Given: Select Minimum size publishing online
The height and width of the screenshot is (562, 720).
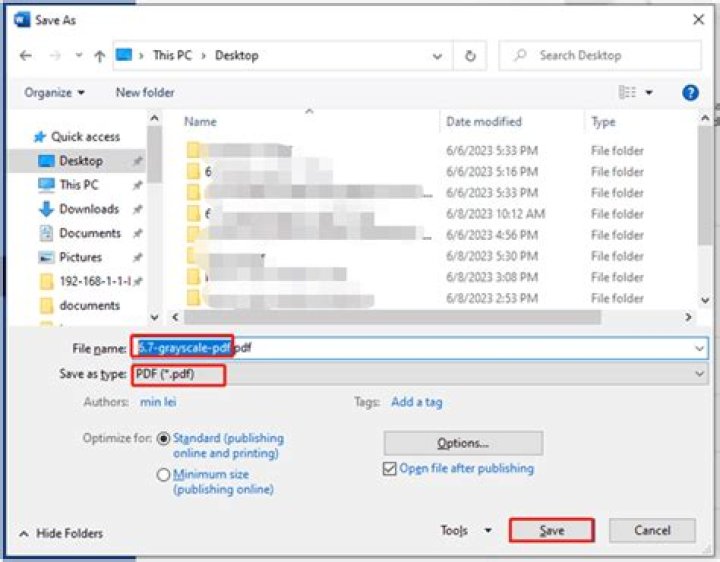Looking at the screenshot, I should click(163, 475).
